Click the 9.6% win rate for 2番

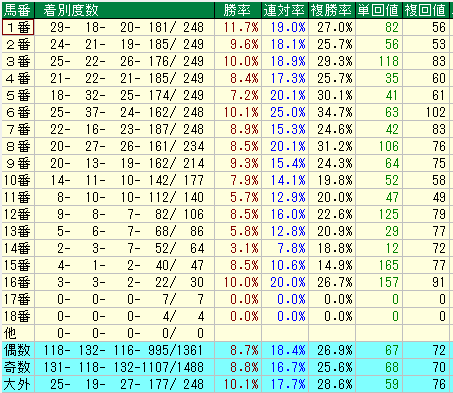click(x=238, y=44)
